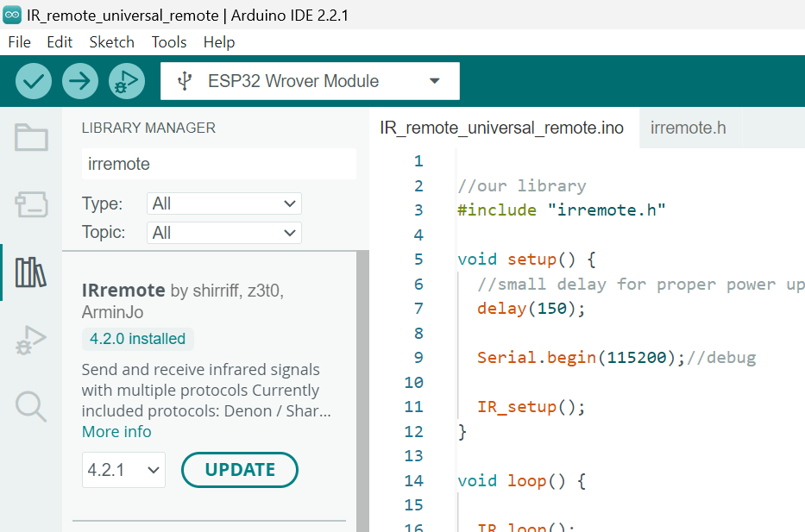Open the Debug sidebar panel
This screenshot has height=532, width=805.
(30, 340)
